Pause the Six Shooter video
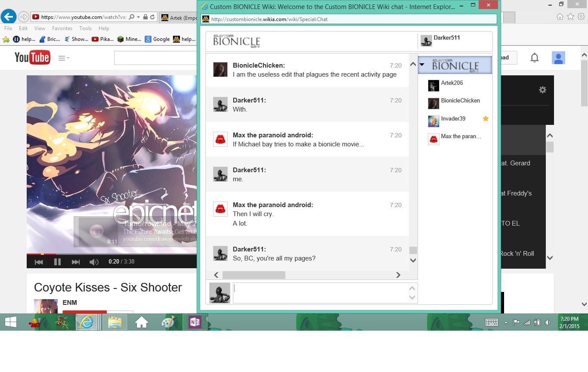This screenshot has height=372, width=588. [57, 262]
